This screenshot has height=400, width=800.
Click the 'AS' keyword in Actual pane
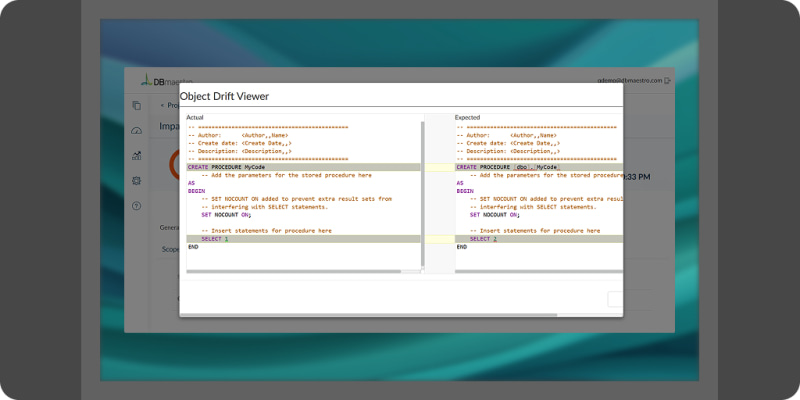click(x=191, y=183)
